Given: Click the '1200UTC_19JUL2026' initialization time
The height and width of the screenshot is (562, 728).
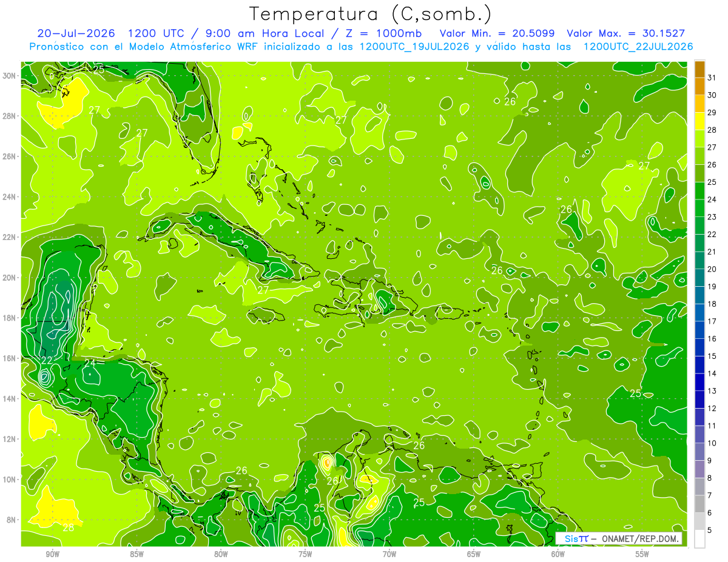Looking at the screenshot, I should click(x=414, y=47).
